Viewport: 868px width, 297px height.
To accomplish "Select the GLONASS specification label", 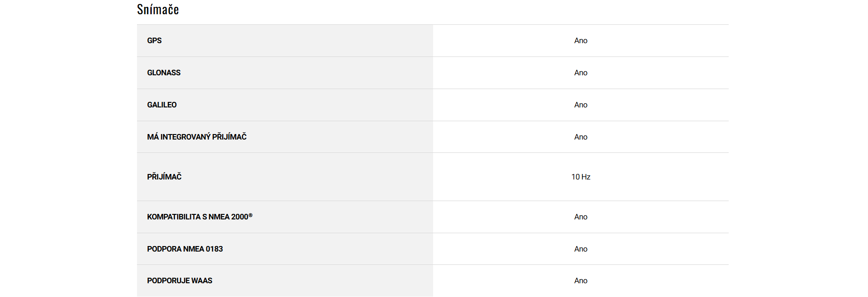I will [x=164, y=73].
